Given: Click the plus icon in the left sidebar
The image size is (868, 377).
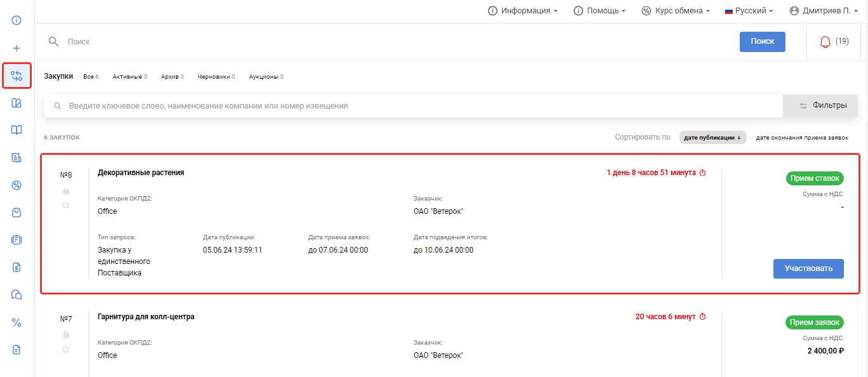Looking at the screenshot, I should pos(17,48).
